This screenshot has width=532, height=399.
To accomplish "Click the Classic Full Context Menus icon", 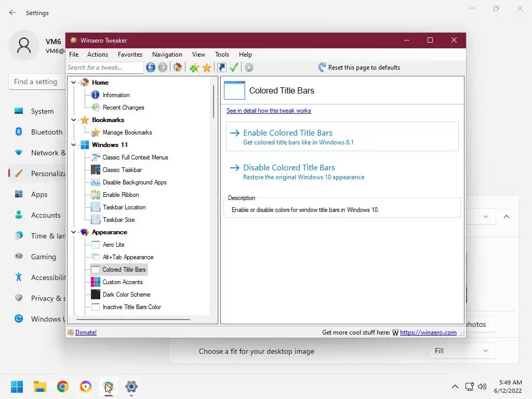I will (96, 157).
